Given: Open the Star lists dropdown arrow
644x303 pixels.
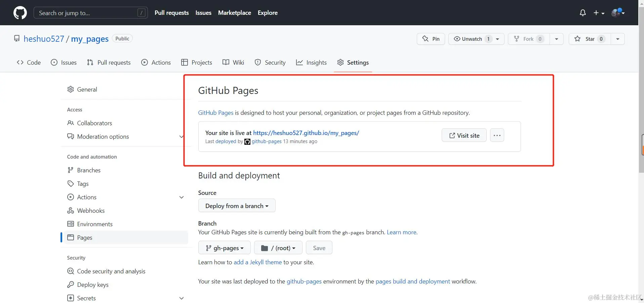Looking at the screenshot, I should click(618, 39).
